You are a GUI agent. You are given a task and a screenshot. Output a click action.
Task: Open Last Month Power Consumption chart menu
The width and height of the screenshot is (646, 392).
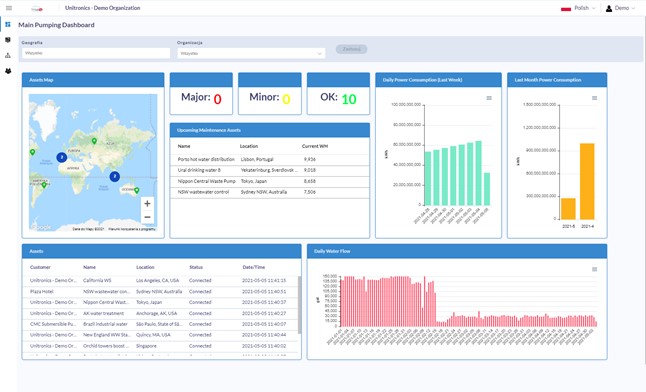point(595,98)
